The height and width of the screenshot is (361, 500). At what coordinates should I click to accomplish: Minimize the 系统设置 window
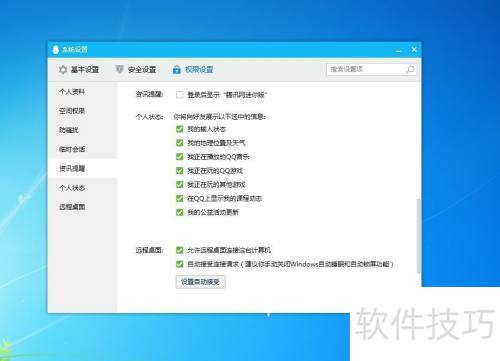click(398, 50)
